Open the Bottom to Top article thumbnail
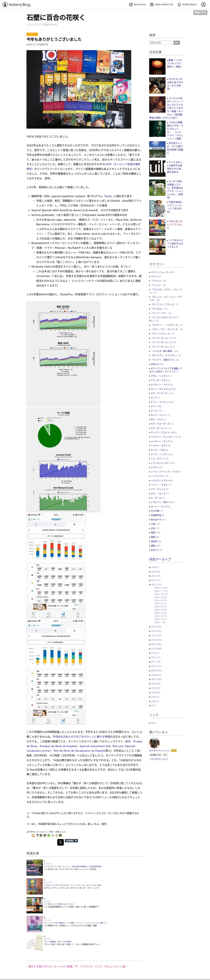 [157, 85]
